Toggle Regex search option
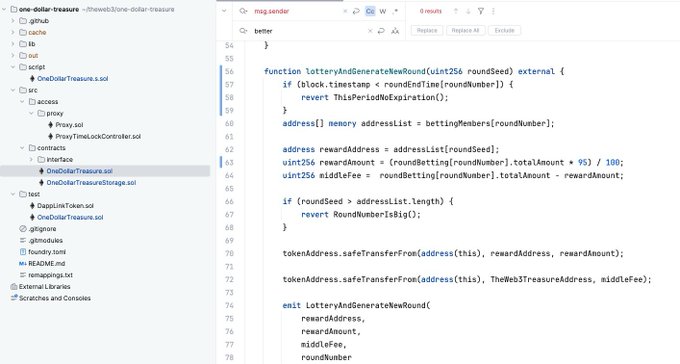The image size is (680, 364). coord(395,11)
